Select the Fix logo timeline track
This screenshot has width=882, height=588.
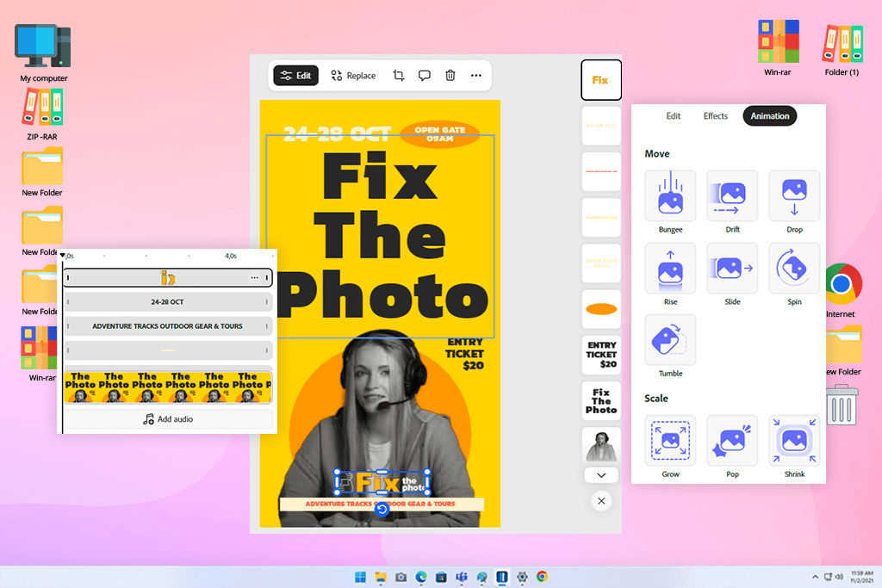pos(168,278)
